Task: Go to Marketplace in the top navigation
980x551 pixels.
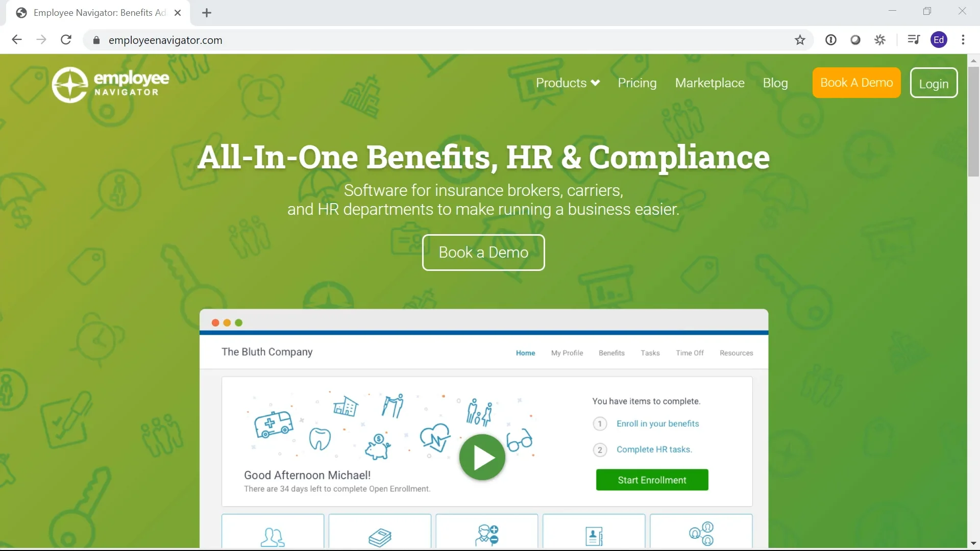Action: [709, 83]
